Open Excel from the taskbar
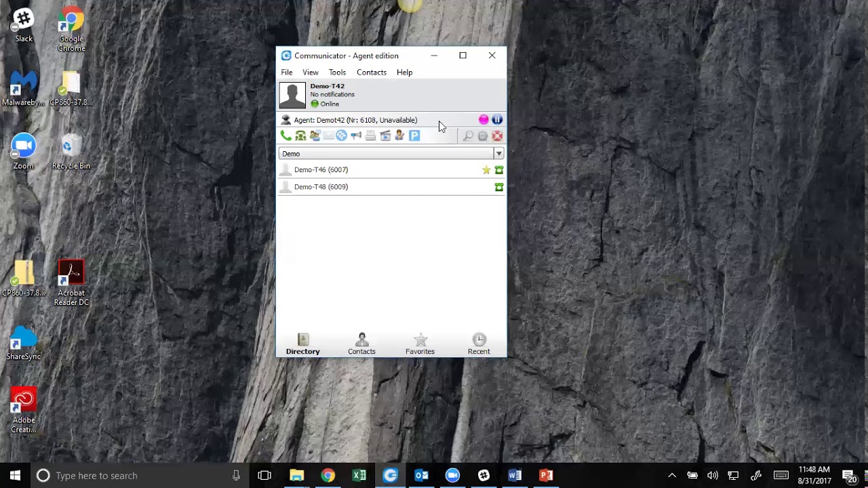 pos(359,476)
